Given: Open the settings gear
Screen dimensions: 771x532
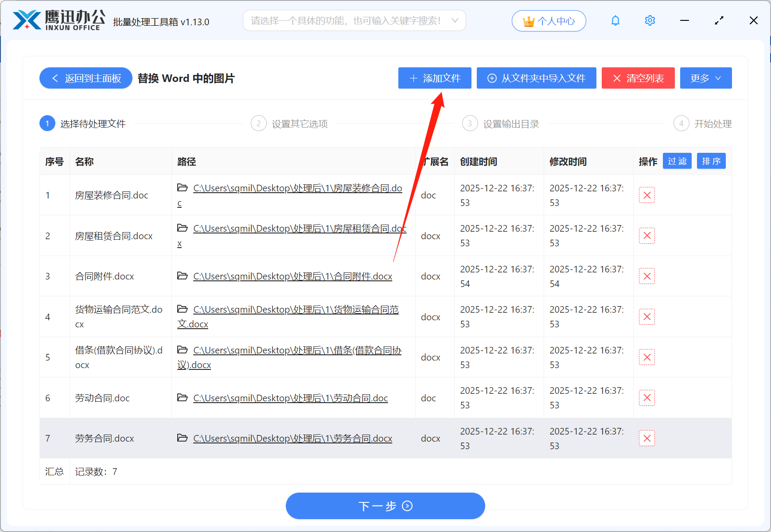Looking at the screenshot, I should coord(650,20).
